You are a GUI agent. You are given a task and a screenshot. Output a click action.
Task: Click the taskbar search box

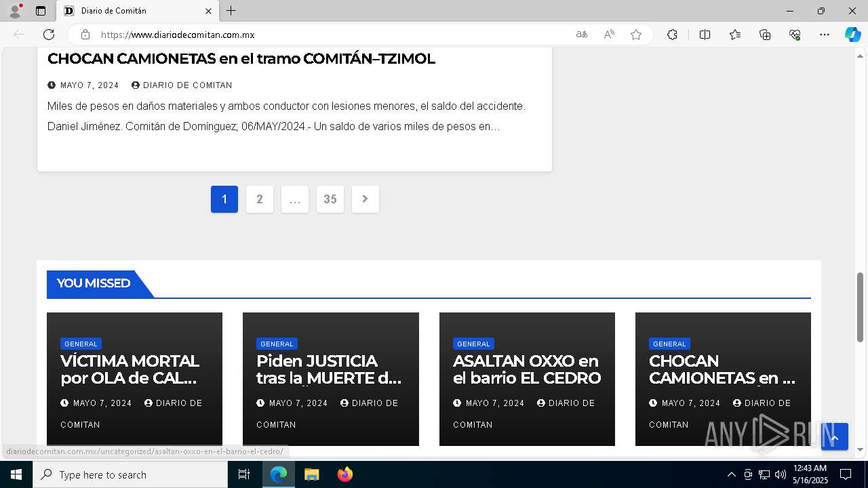point(130,474)
